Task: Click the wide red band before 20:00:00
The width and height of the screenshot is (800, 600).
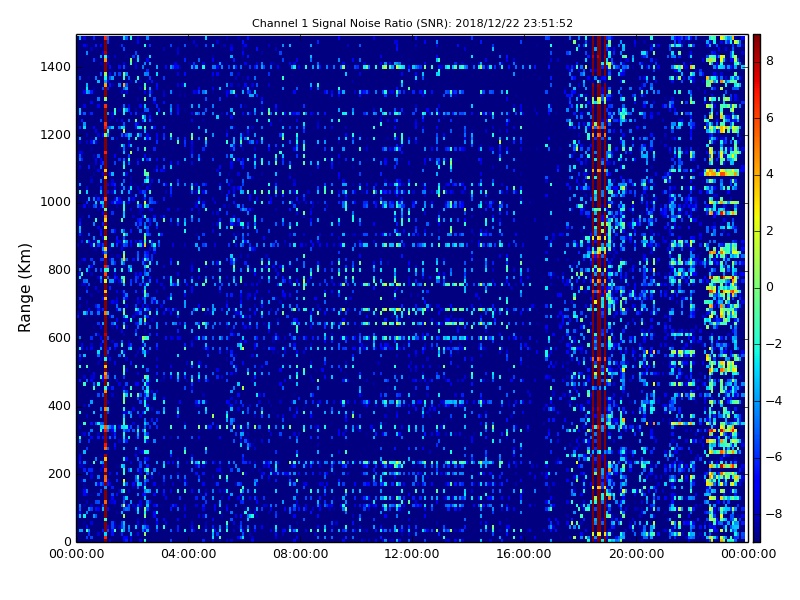Action: (x=599, y=288)
